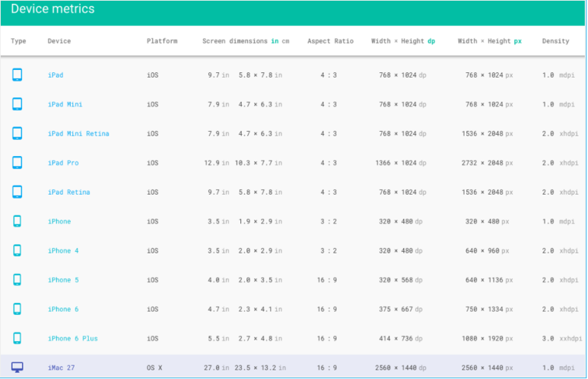Click the tablet icon in iPad row
The width and height of the screenshot is (588, 379).
tap(17, 75)
